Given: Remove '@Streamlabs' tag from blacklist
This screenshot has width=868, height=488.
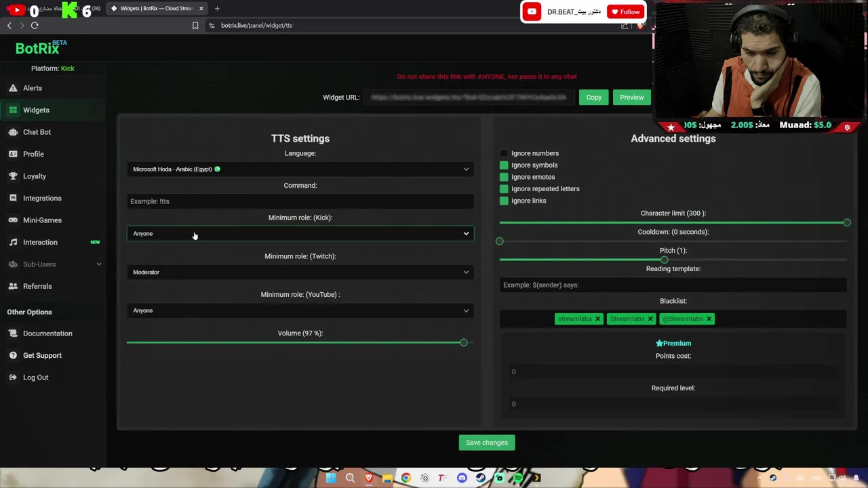Looking at the screenshot, I should click(709, 319).
